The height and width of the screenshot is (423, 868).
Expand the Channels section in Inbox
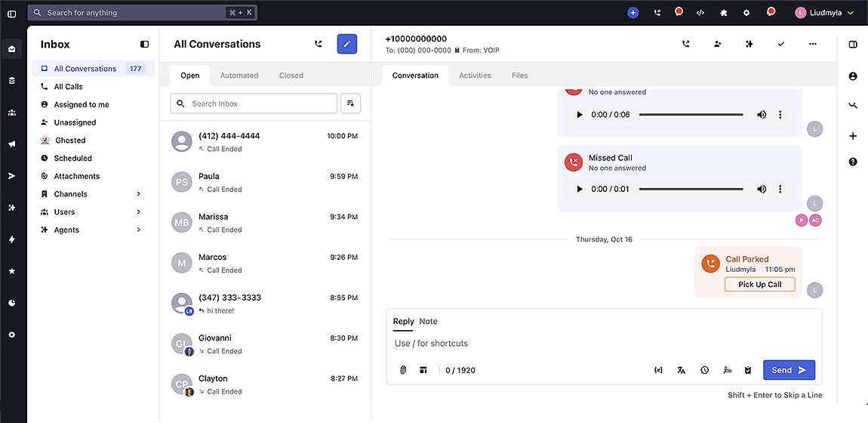click(x=138, y=194)
